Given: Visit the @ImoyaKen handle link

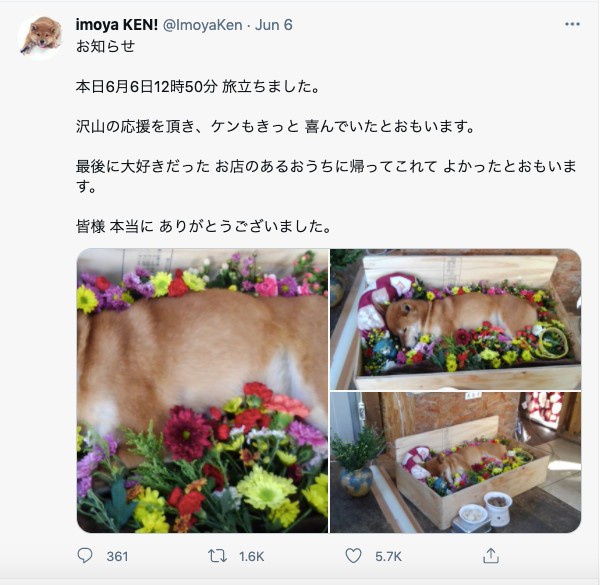Looking at the screenshot, I should [x=203, y=25].
